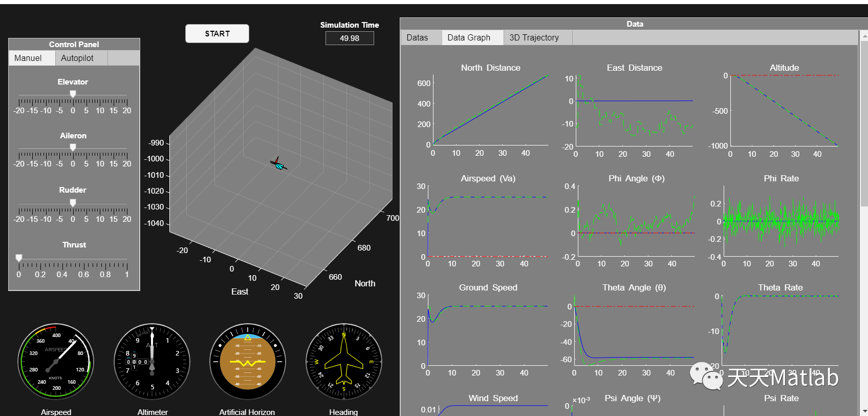Click the Simulation Time label
Viewport: 868px width, 416px height.
350,25
